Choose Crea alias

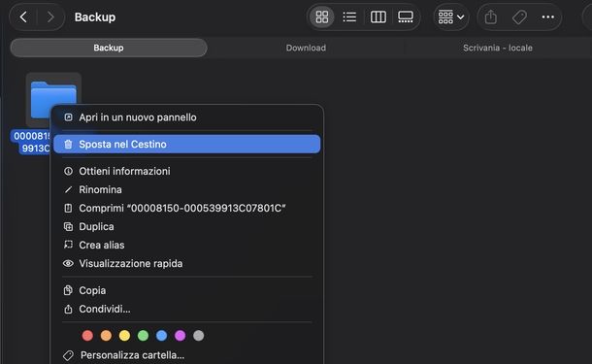187,245
